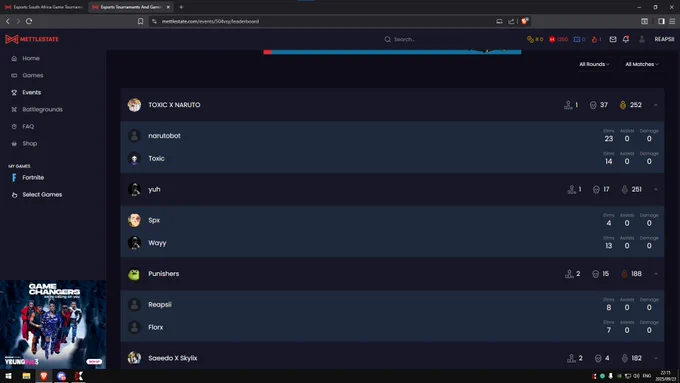Click the Punishers team avatar
The height and width of the screenshot is (383, 680).
pos(134,274)
